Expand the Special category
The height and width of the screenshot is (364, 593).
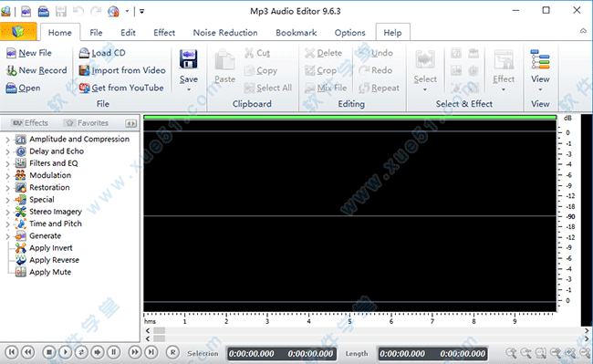[7, 200]
